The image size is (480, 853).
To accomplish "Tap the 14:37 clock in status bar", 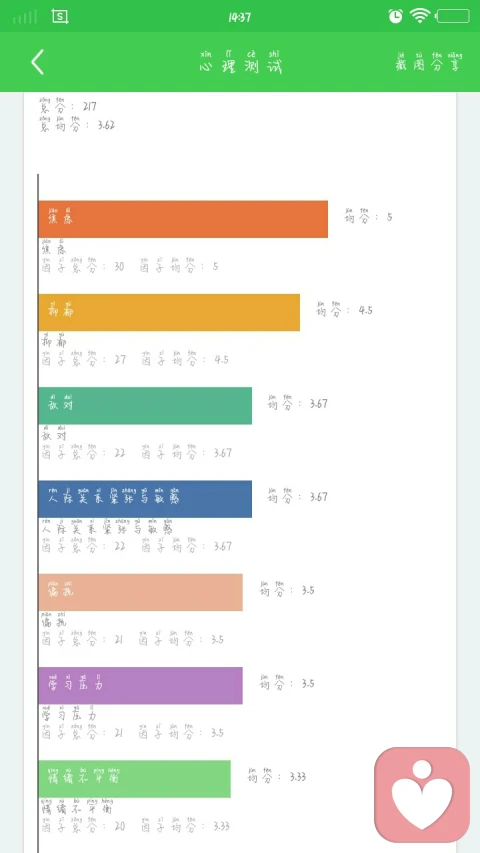I will coord(239,17).
